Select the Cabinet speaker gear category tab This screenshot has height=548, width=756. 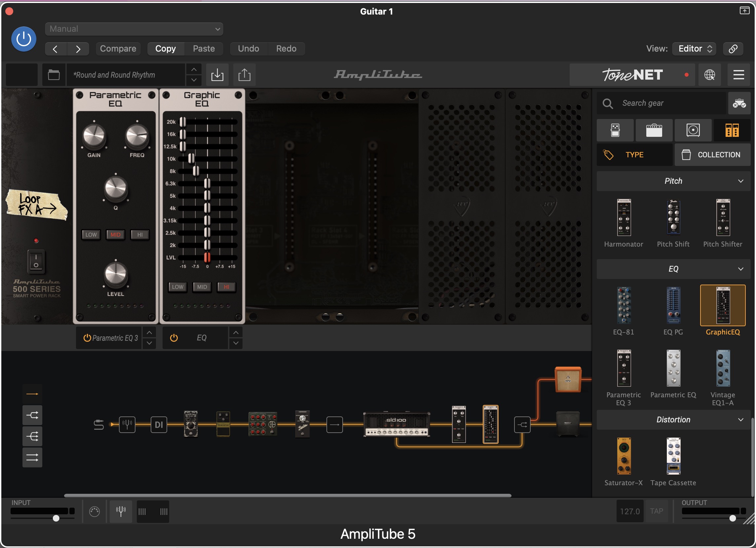693,130
